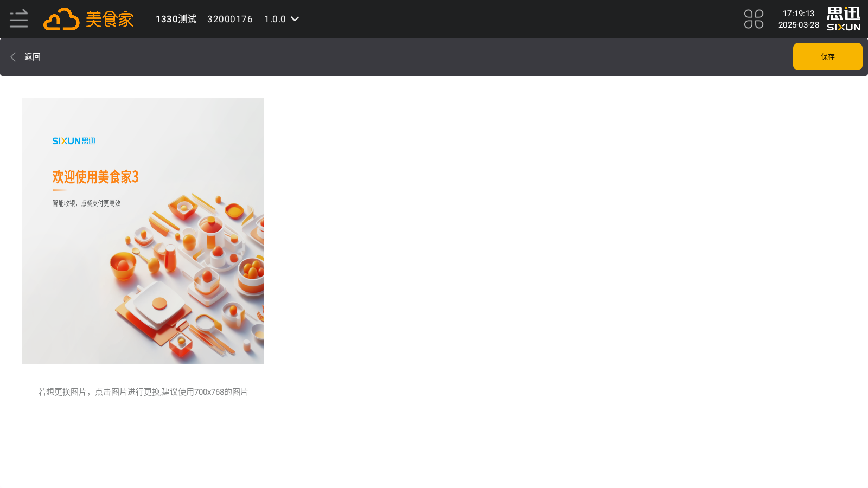Save changes with the 保存 button
This screenshot has width=868, height=488.
click(x=827, y=57)
